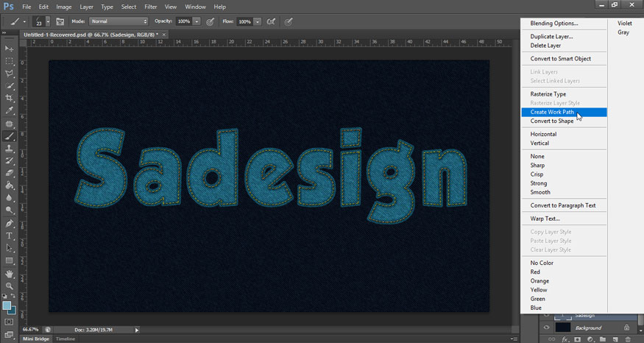Select the Eraser tool

tap(9, 174)
